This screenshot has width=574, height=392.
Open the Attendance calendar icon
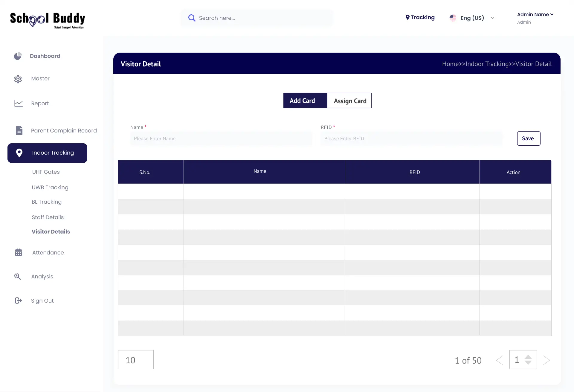19,252
